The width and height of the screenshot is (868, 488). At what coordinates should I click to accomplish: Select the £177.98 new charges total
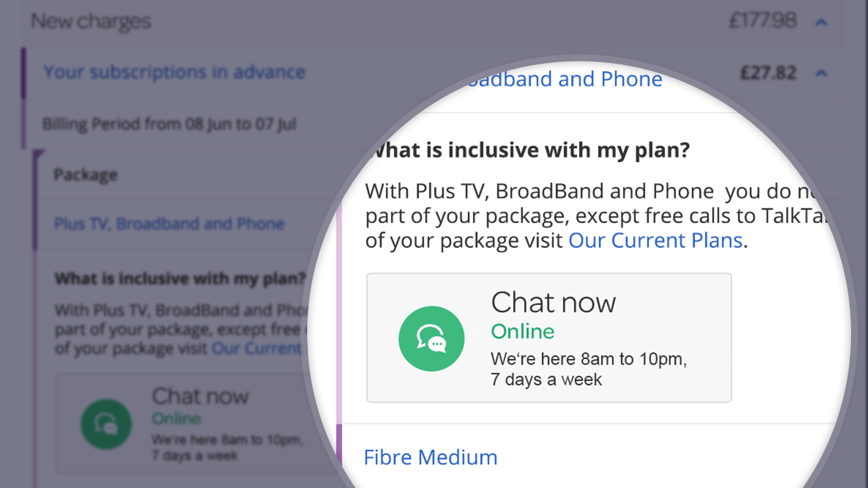762,21
